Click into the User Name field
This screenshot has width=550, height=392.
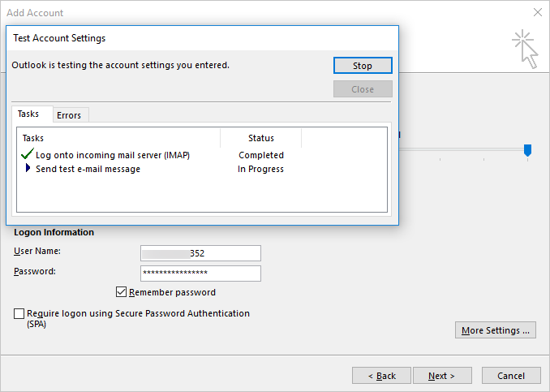click(200, 253)
